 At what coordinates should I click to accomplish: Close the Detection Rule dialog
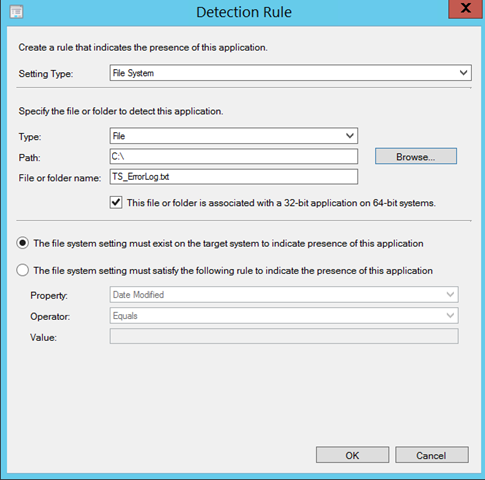(x=466, y=9)
